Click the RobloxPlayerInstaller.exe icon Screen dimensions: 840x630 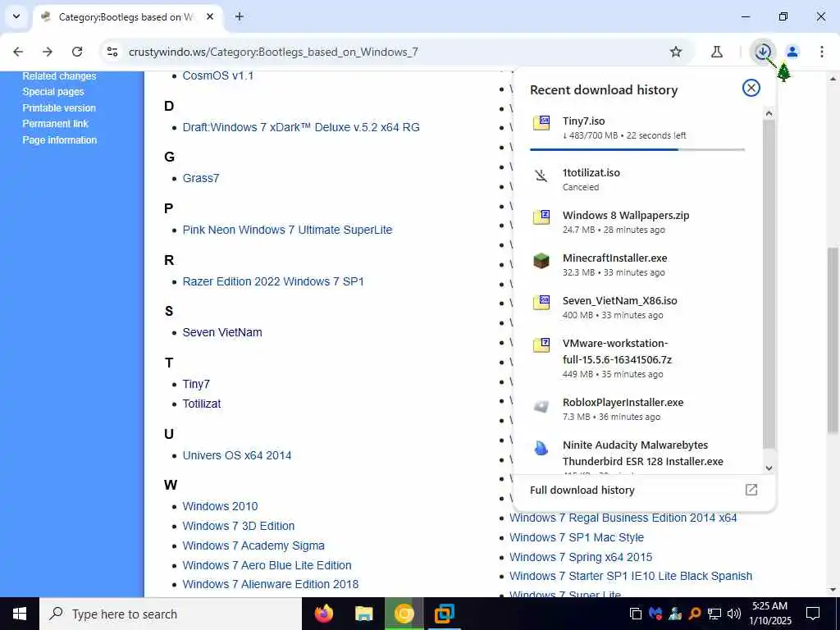coord(541,406)
